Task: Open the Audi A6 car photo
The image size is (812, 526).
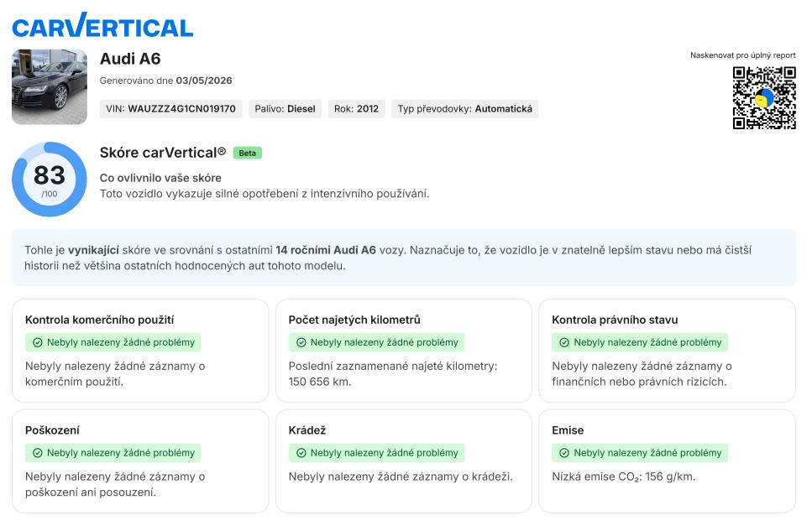Action: coord(50,86)
